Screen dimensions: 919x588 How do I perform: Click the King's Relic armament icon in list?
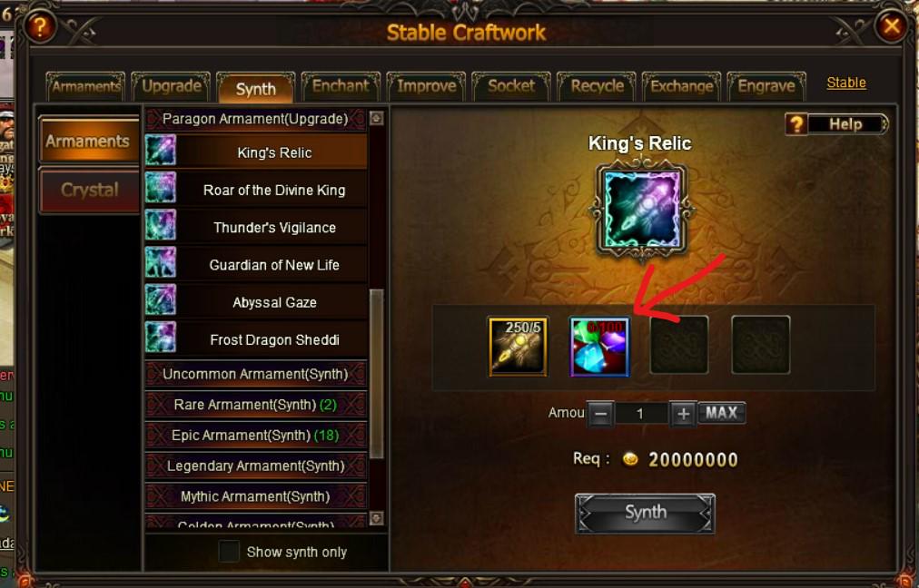click(x=161, y=151)
